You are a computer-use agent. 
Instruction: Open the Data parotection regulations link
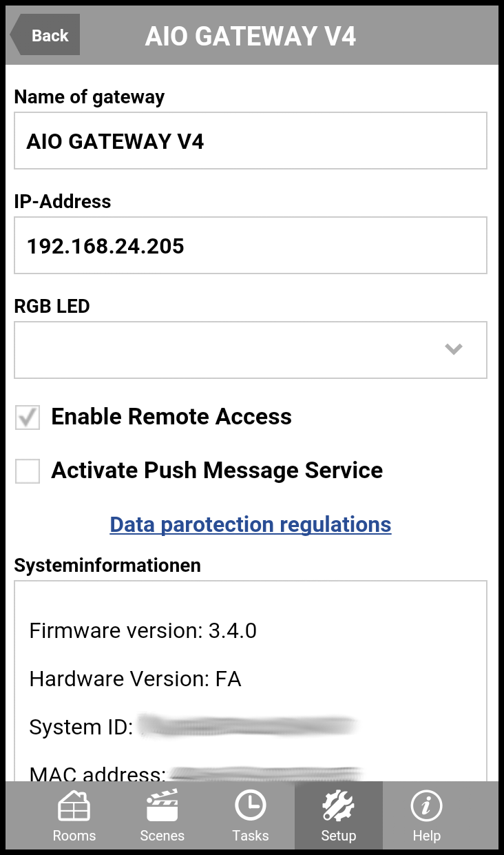click(x=251, y=524)
